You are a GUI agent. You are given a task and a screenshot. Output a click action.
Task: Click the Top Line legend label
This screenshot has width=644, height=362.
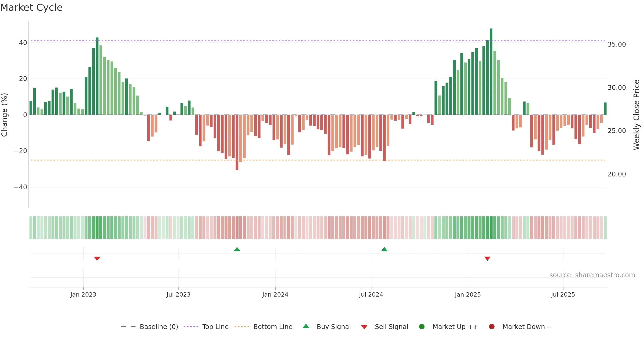click(215, 327)
